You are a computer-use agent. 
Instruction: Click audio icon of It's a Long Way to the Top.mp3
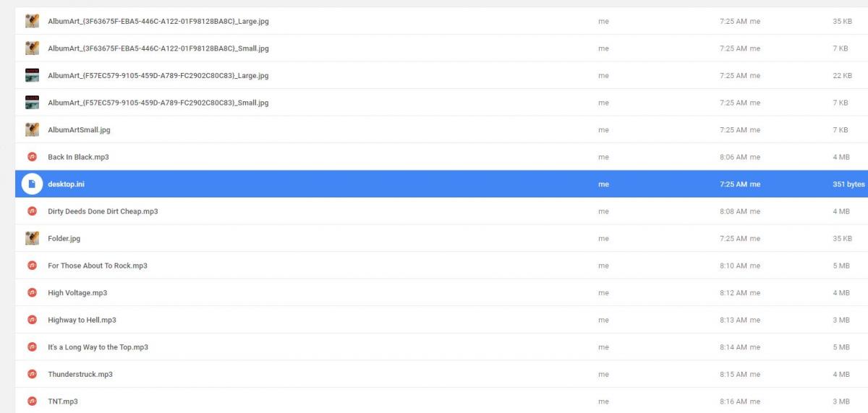coord(32,346)
